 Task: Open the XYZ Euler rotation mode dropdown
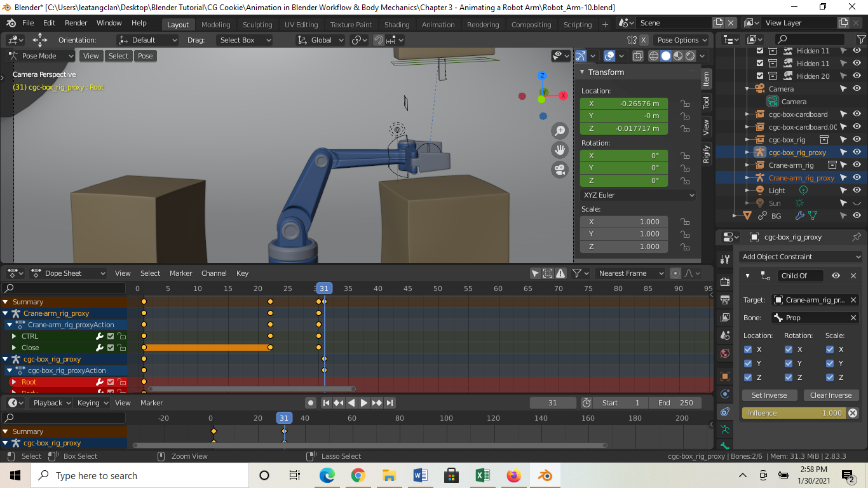pos(638,195)
